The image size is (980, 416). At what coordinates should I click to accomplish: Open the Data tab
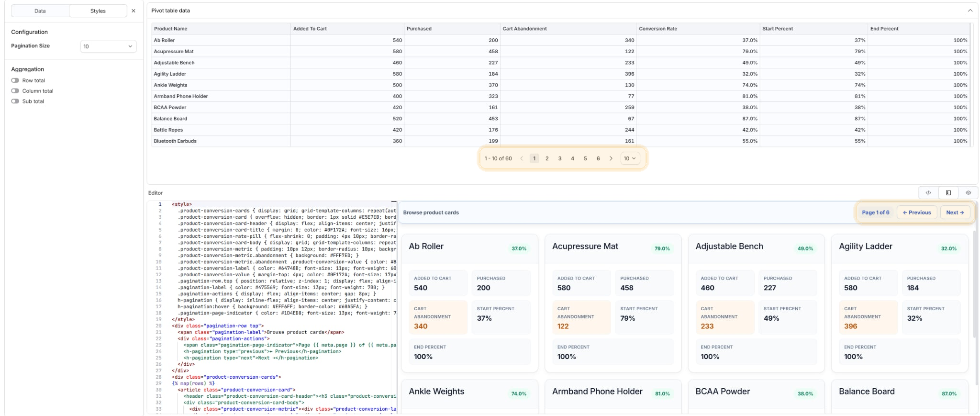pos(40,11)
